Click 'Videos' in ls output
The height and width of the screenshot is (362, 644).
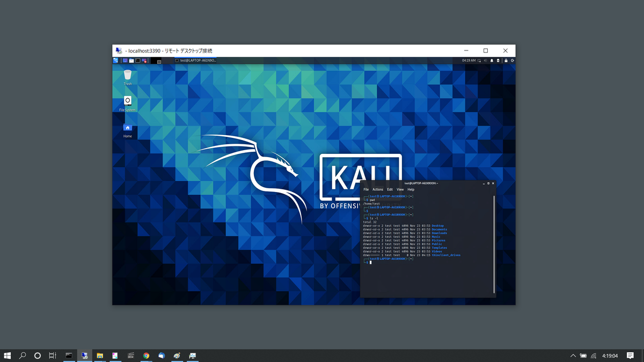point(437,252)
